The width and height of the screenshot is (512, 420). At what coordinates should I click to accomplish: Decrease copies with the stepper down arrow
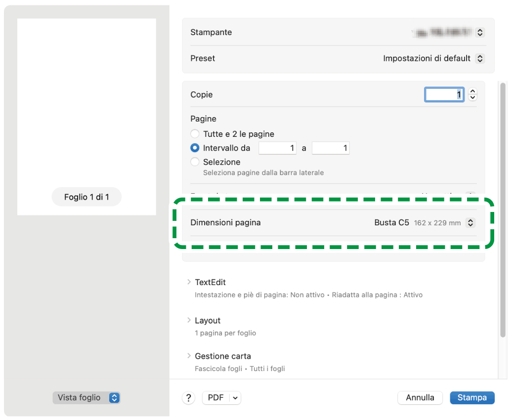click(472, 98)
